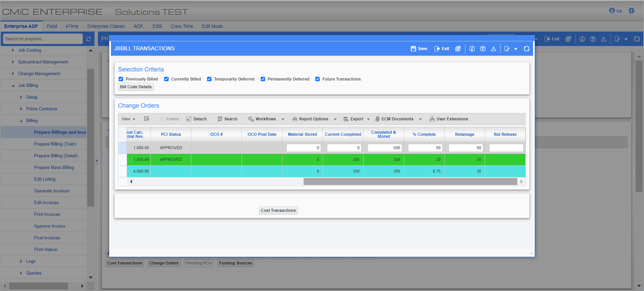Detach the Change Orders table
The height and width of the screenshot is (291, 644).
pyautogui.click(x=196, y=119)
